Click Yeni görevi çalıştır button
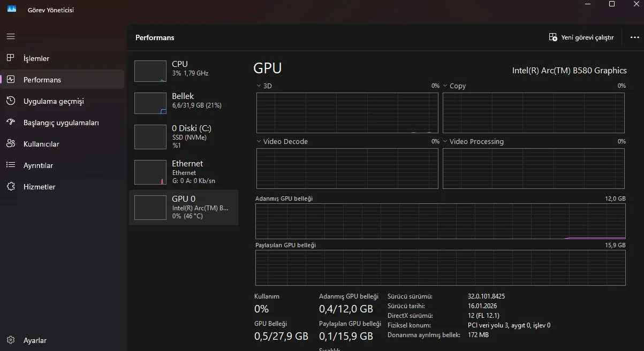Image resolution: width=644 pixels, height=351 pixels. click(x=581, y=37)
